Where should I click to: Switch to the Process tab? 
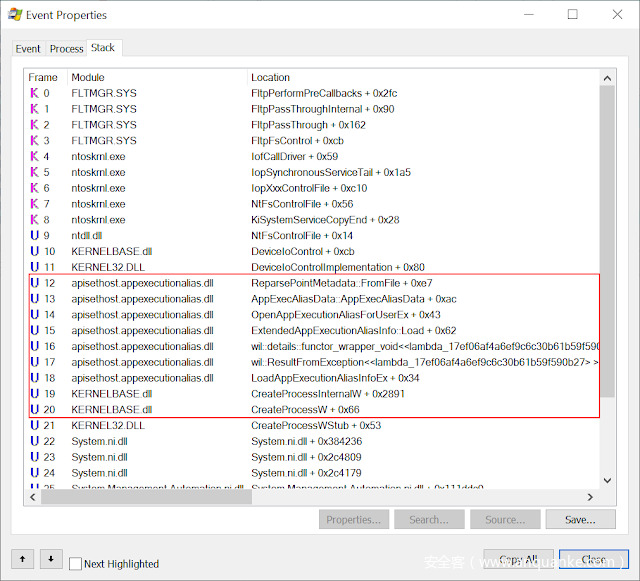66,49
